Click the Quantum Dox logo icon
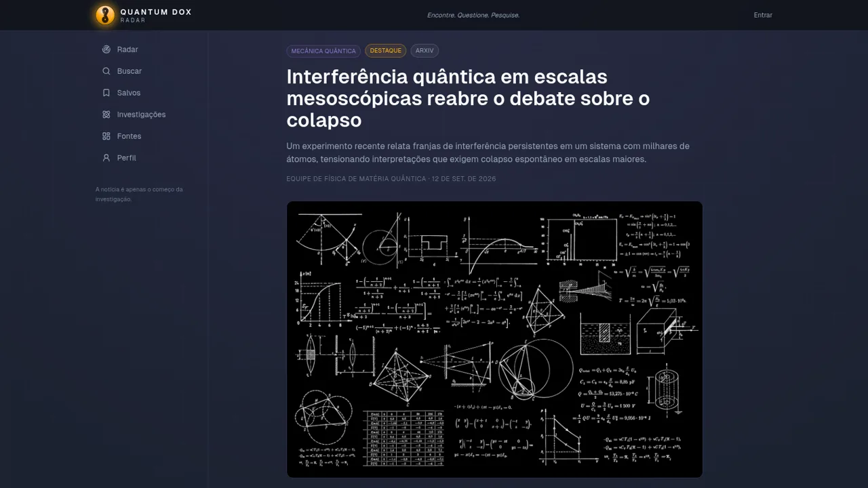This screenshot has width=868, height=488. pyautogui.click(x=105, y=15)
